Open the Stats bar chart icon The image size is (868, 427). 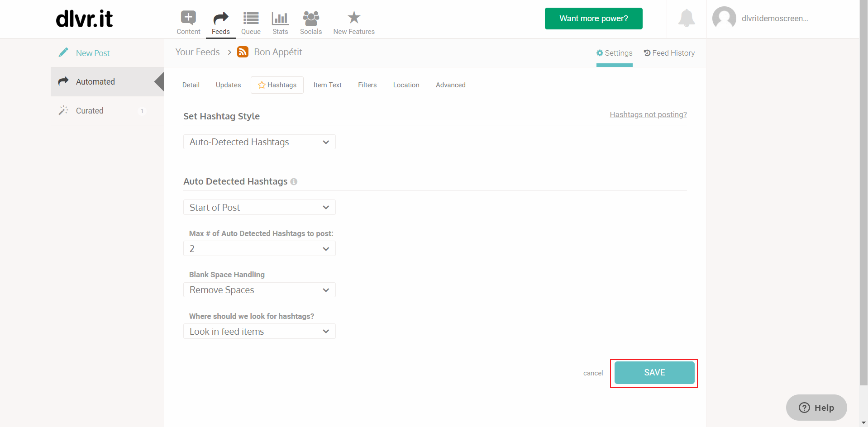point(280,18)
